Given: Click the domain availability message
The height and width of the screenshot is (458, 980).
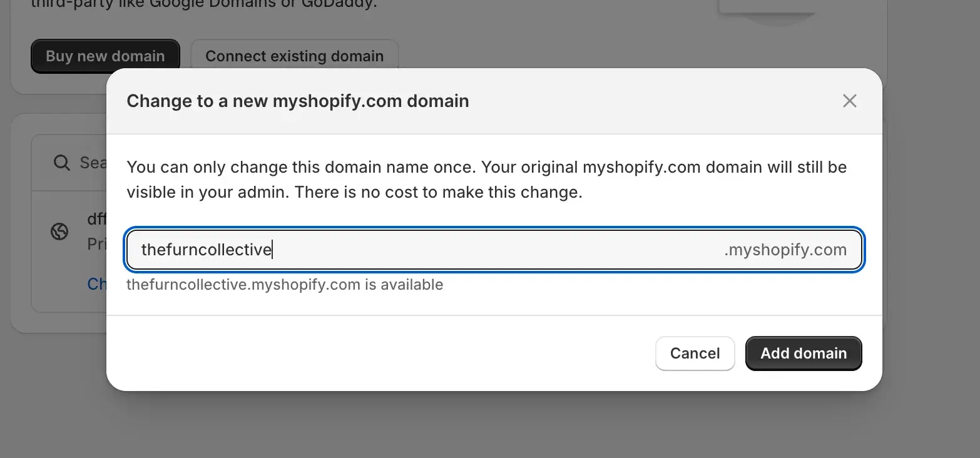Looking at the screenshot, I should [285, 285].
